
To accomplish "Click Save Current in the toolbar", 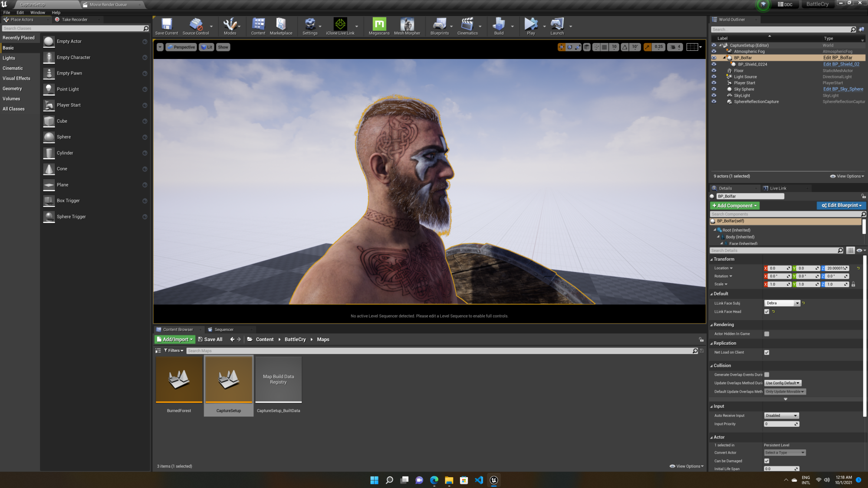I will [167, 26].
